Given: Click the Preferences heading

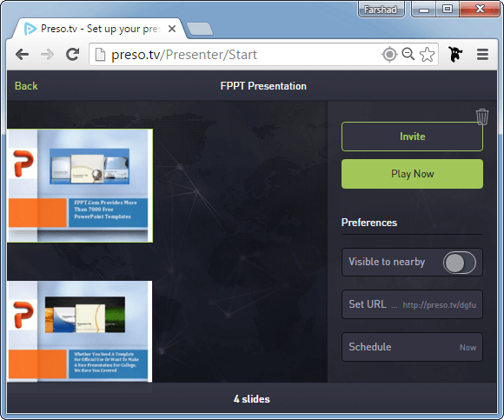Looking at the screenshot, I should (x=369, y=223).
